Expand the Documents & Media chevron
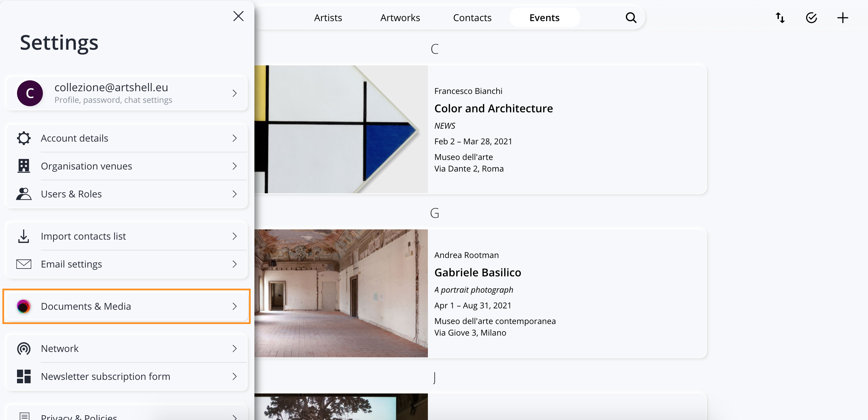This screenshot has height=420, width=868. click(235, 306)
